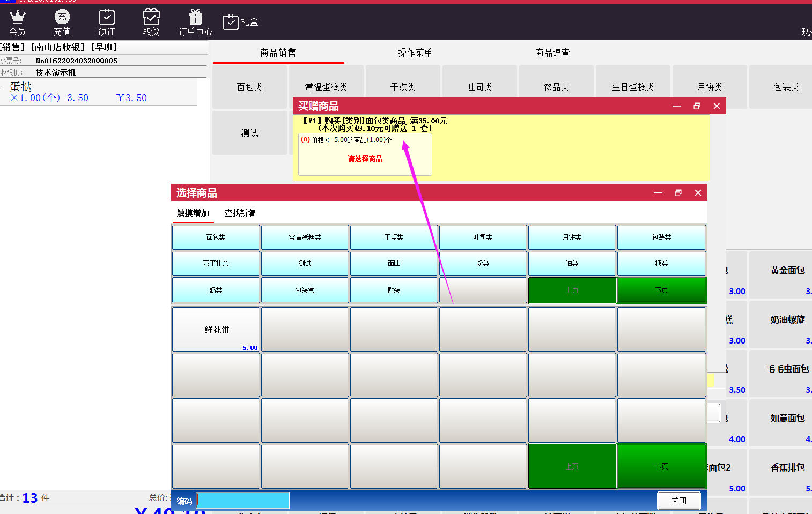
Task: Select the 蛋挞 line in the order list
Action: click(99, 92)
